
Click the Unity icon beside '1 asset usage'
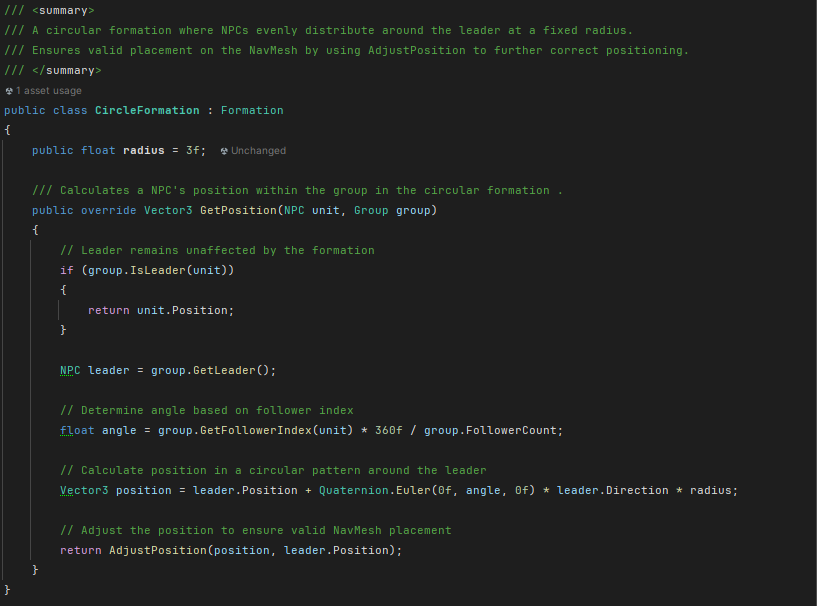pos(9,90)
